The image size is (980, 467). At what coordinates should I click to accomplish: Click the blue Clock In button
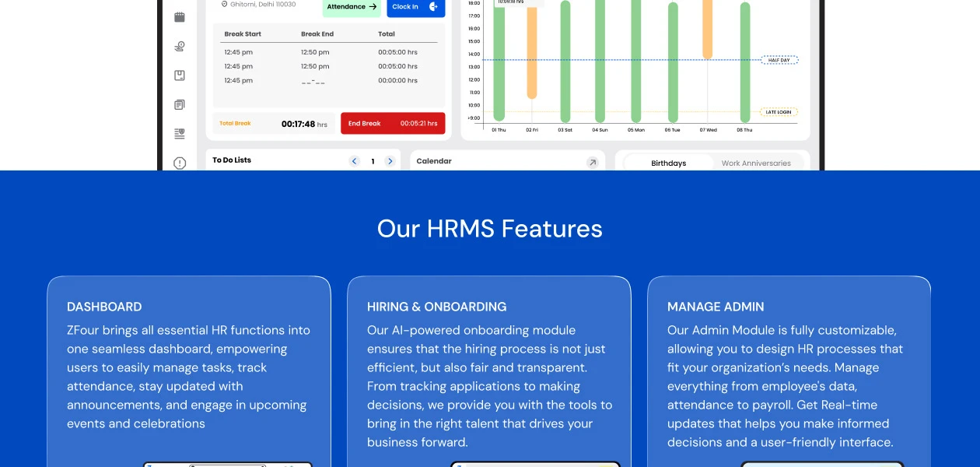pyautogui.click(x=415, y=8)
